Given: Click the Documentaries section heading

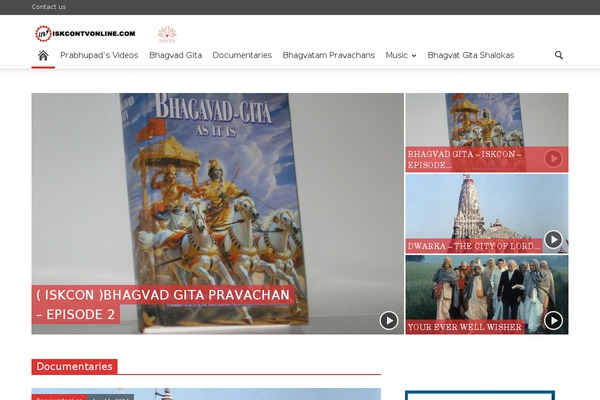Looking at the screenshot, I should tap(75, 367).
